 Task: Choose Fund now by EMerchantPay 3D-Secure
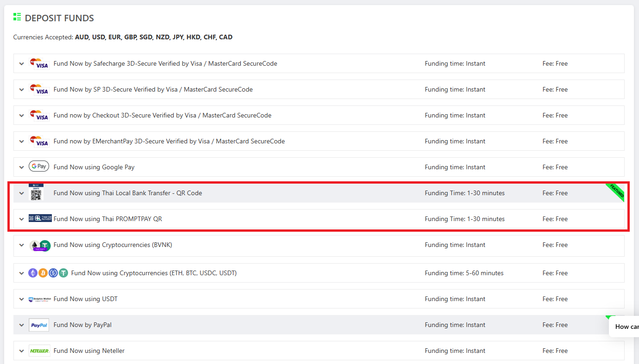coord(169,141)
